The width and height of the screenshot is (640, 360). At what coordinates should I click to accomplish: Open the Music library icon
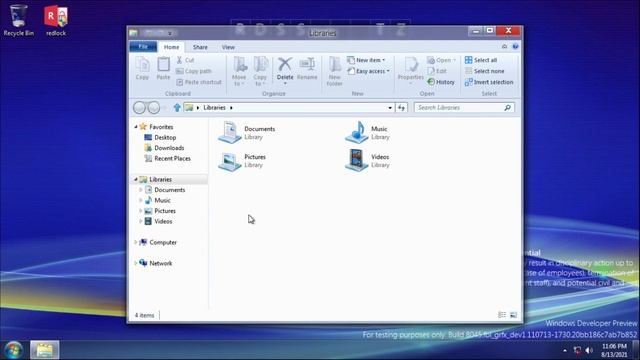356,132
